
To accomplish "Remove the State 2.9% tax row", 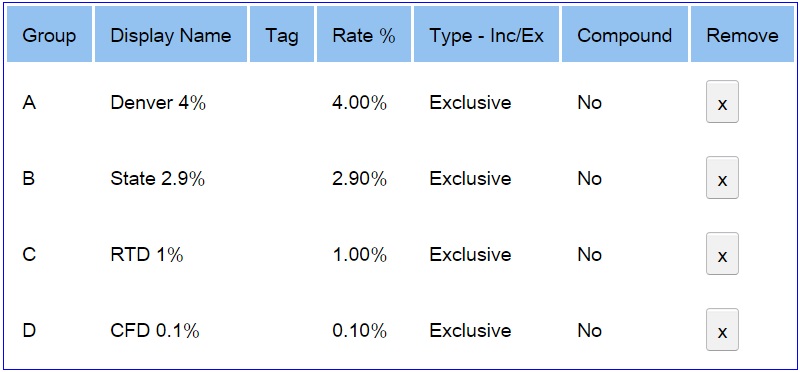I will click(x=722, y=178).
